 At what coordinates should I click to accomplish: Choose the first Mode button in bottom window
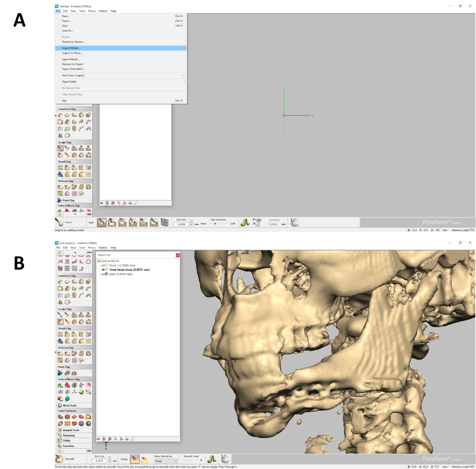[x=135, y=459]
